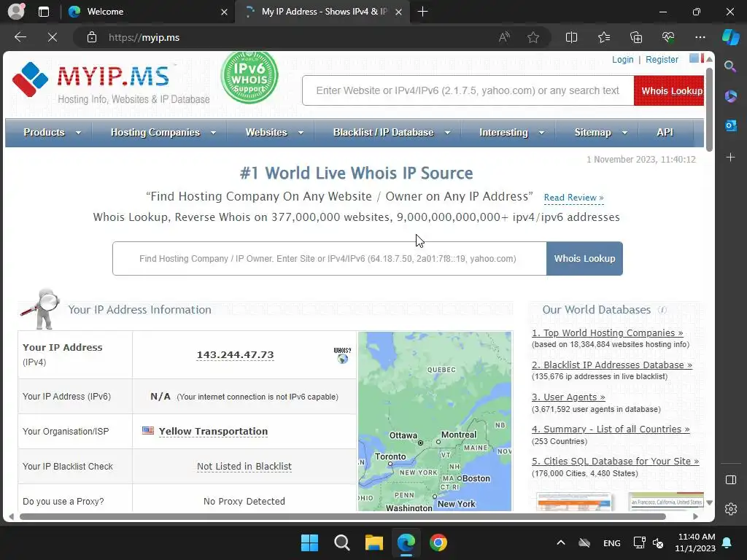The image size is (747, 560).
Task: Open File Explorer from taskbar
Action: pyautogui.click(x=374, y=542)
